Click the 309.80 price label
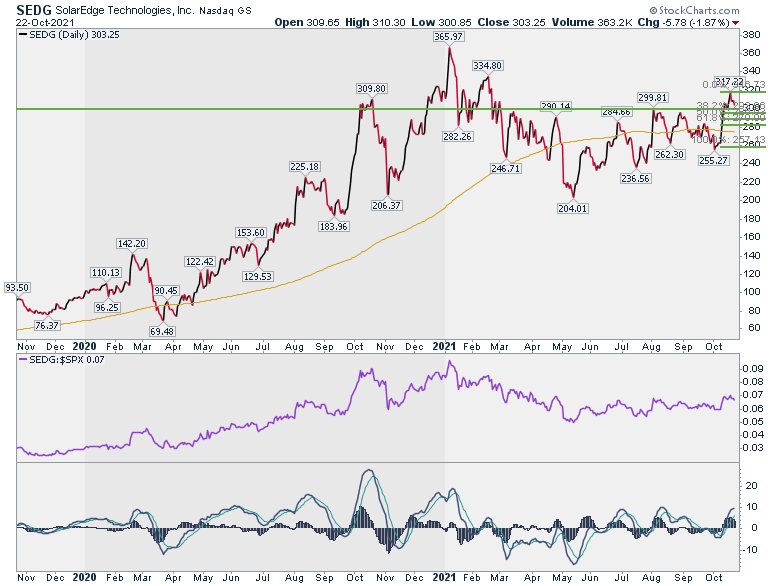Image resolution: width=780 pixels, height=586 pixels. pos(371,89)
